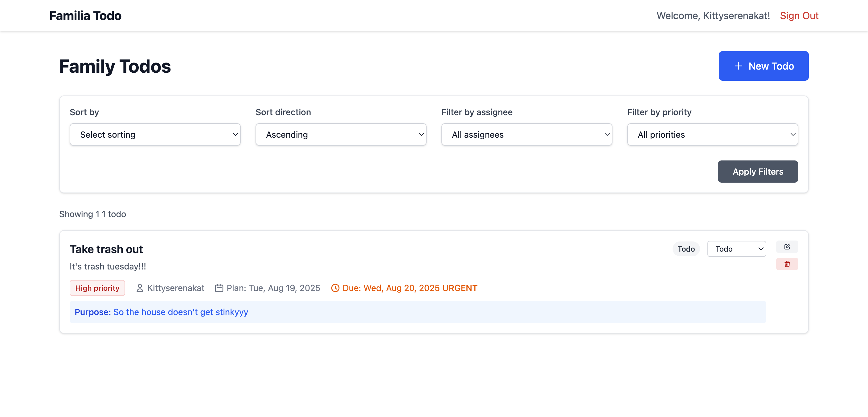Change status using the Todo status dropdown

tap(737, 249)
